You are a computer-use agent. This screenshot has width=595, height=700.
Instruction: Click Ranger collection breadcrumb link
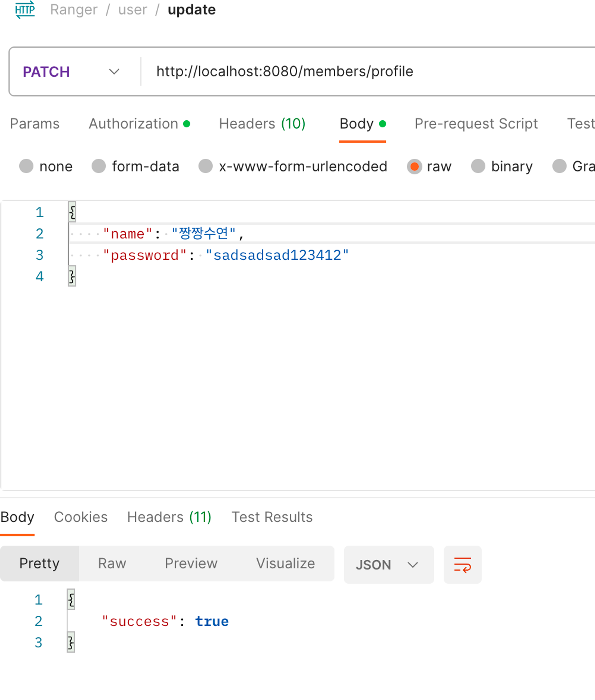[x=74, y=10]
